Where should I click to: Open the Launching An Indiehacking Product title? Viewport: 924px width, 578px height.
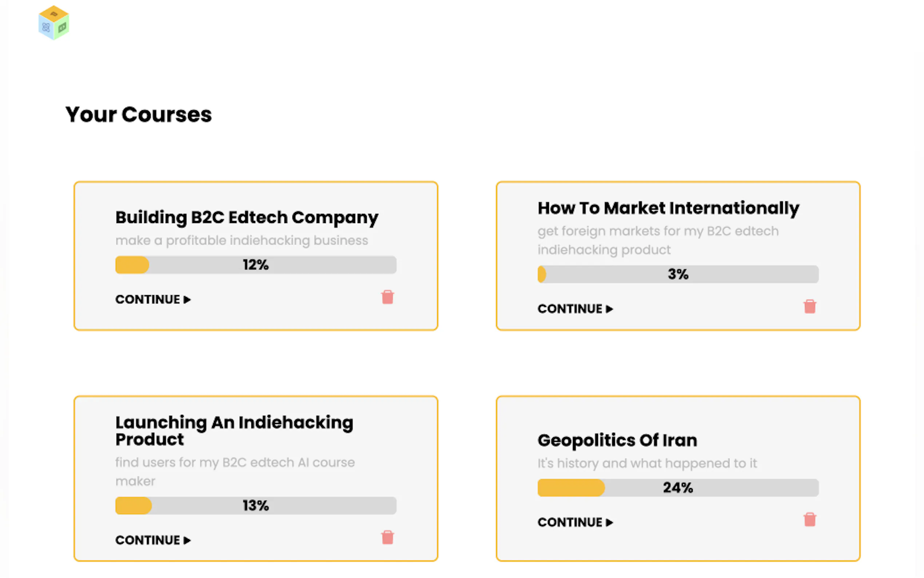click(x=234, y=431)
